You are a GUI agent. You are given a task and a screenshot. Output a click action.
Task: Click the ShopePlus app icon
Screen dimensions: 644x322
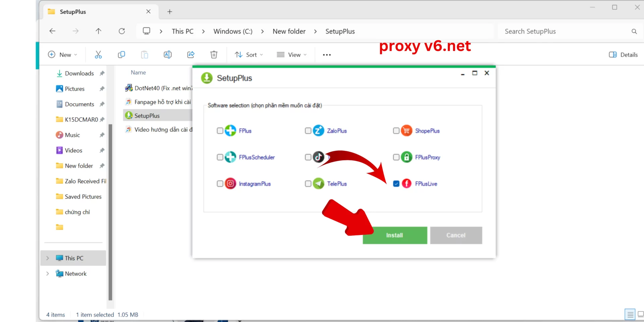click(x=407, y=130)
